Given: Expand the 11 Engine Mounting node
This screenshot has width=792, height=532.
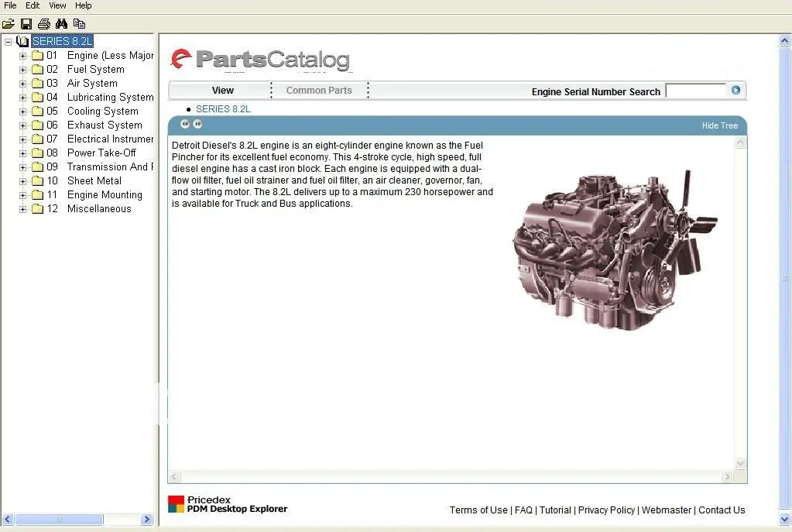Looking at the screenshot, I should point(22,195).
